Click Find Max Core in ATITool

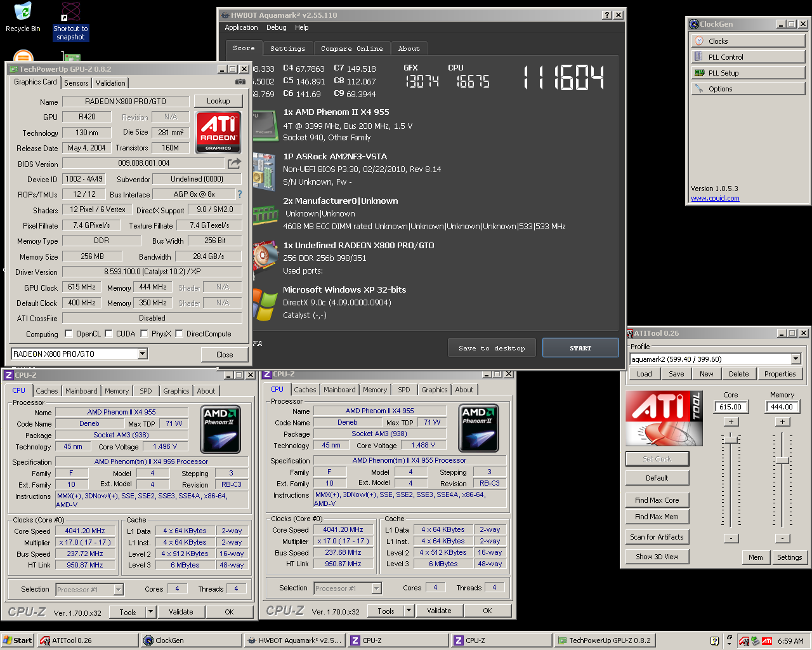(x=657, y=500)
